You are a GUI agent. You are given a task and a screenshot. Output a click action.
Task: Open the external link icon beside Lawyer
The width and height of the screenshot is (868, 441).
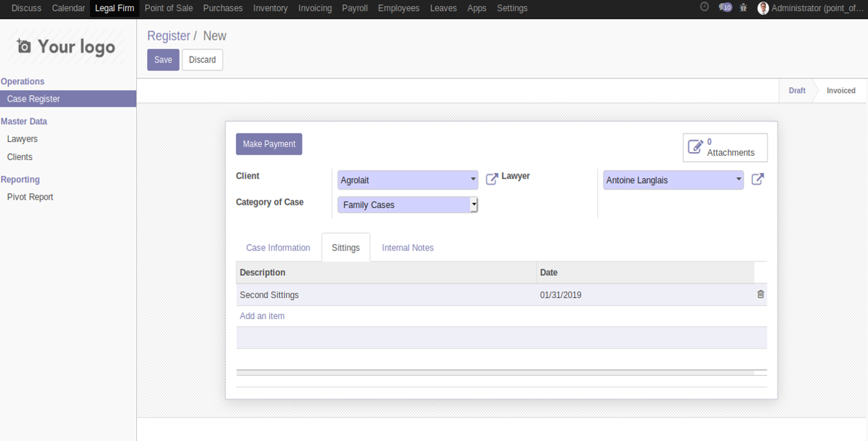tap(758, 179)
